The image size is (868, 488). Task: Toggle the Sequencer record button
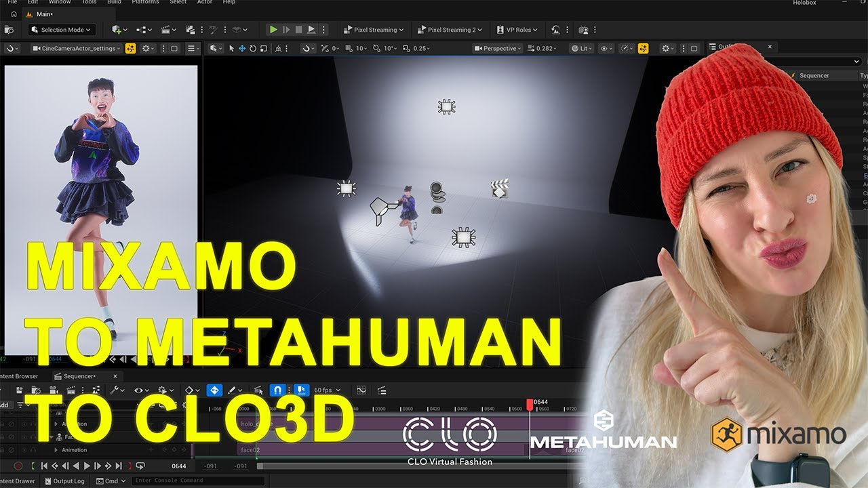[x=19, y=466]
